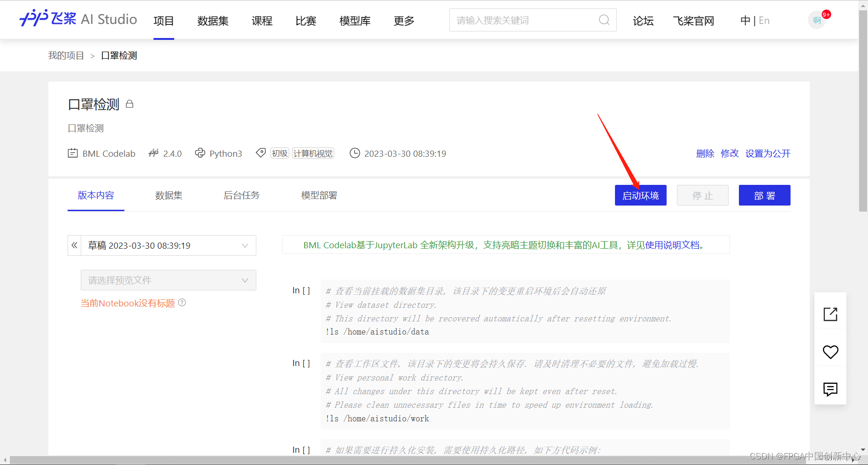Click the lock icon beside 口罩检测 title
This screenshot has width=868, height=465.
(x=130, y=104)
